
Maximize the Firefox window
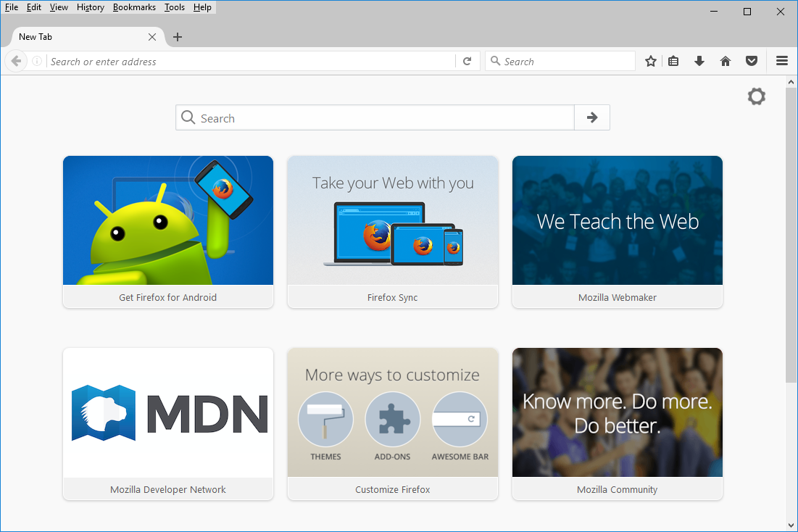(x=747, y=11)
